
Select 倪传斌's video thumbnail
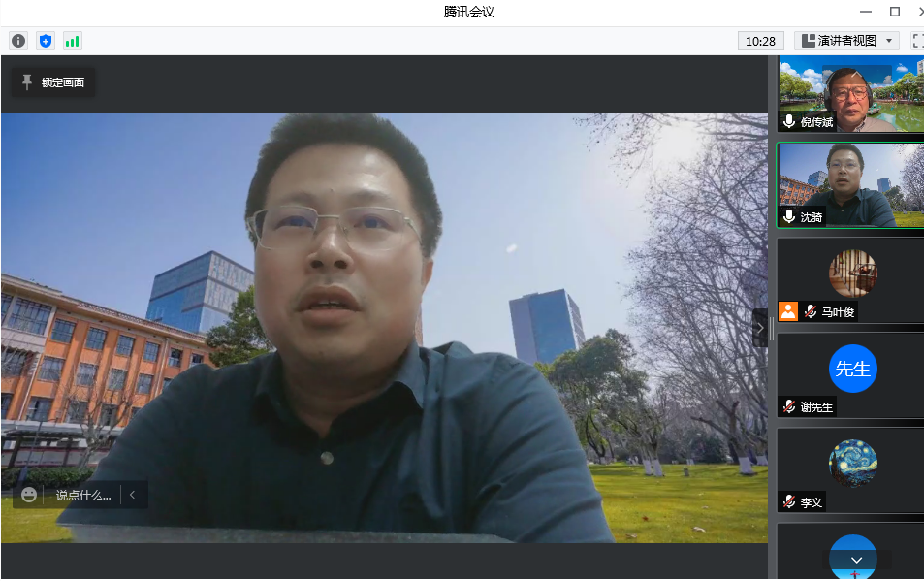pyautogui.click(x=851, y=92)
